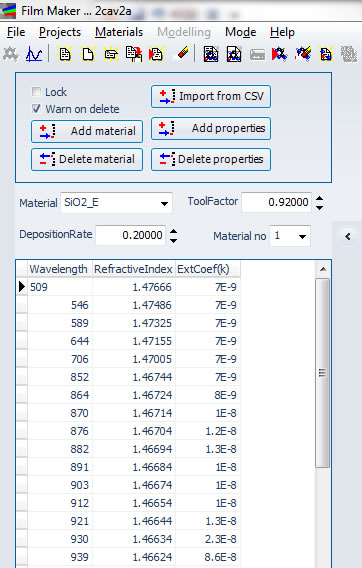Click the row indicator arrow of row 509

click(x=22, y=287)
